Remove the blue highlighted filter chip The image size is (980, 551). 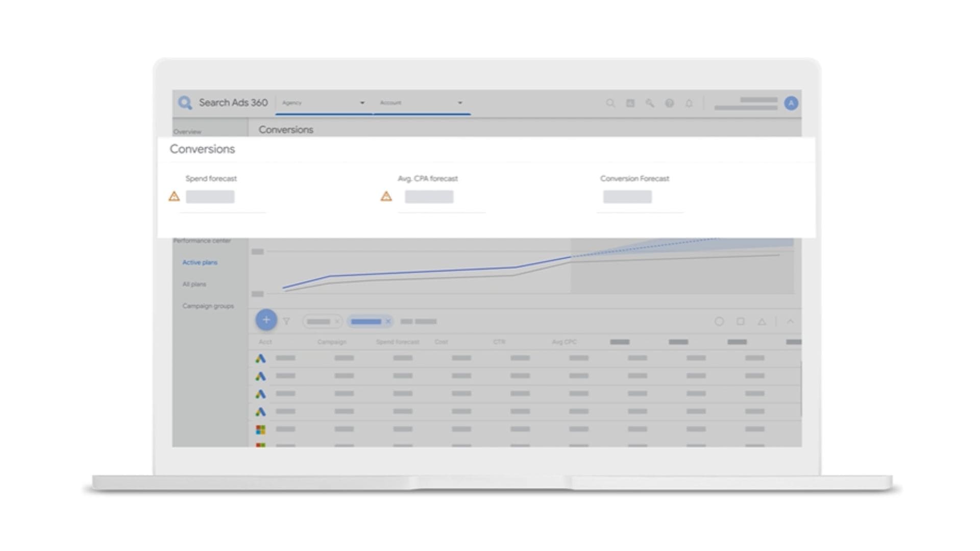coord(388,321)
